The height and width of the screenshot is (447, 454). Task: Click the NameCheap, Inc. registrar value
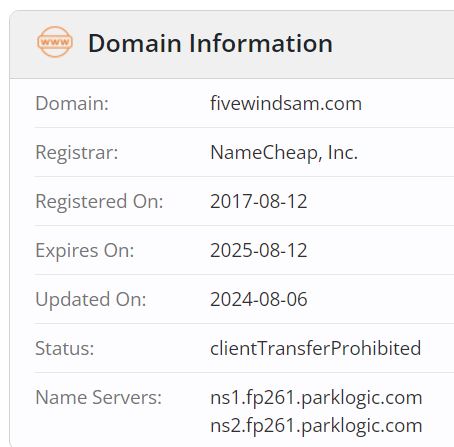coord(284,152)
